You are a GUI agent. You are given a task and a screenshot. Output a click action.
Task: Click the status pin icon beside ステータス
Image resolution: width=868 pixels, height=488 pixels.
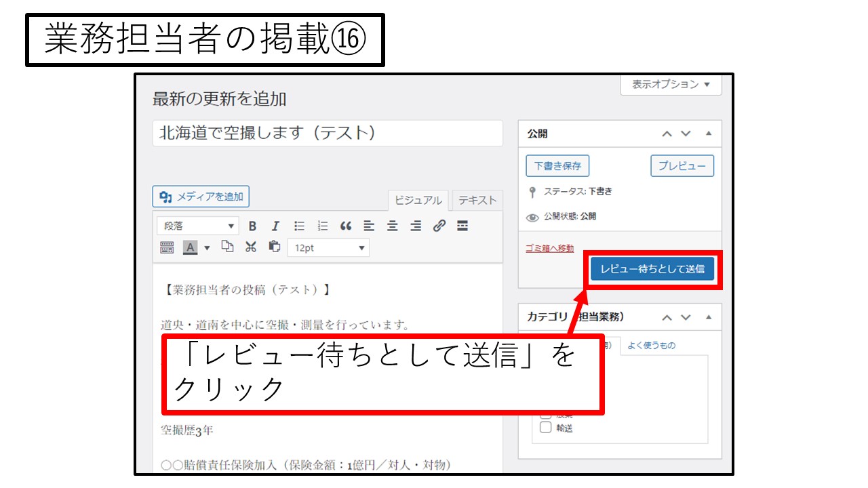click(532, 192)
